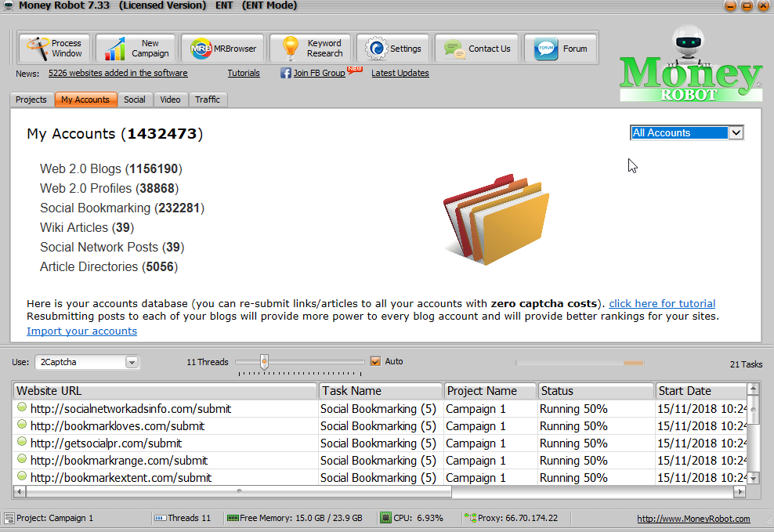Click the Money Robot logo
The height and width of the screenshot is (532, 774).
pyautogui.click(x=691, y=64)
